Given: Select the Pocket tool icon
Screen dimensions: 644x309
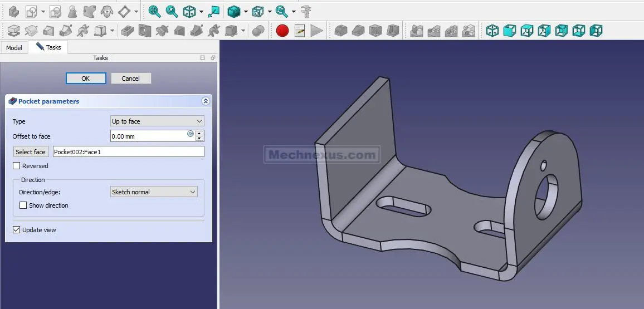Looking at the screenshot, I should [127, 31].
